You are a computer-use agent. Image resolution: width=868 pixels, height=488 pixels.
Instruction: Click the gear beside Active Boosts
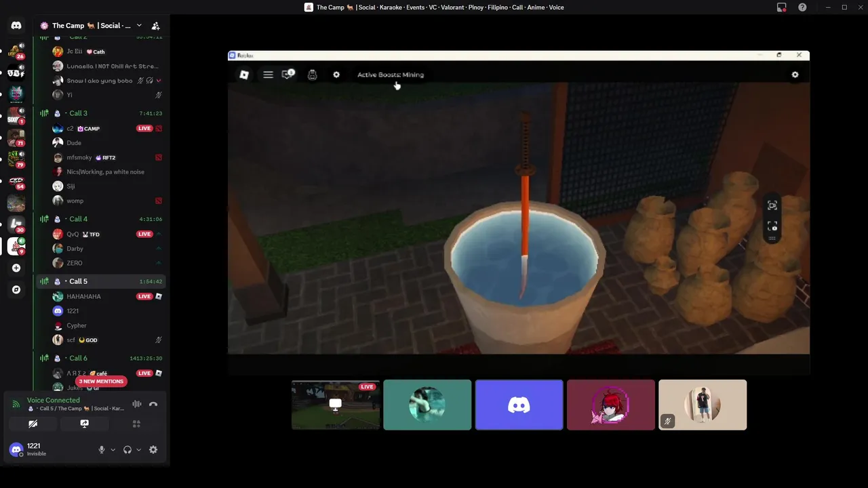(336, 75)
